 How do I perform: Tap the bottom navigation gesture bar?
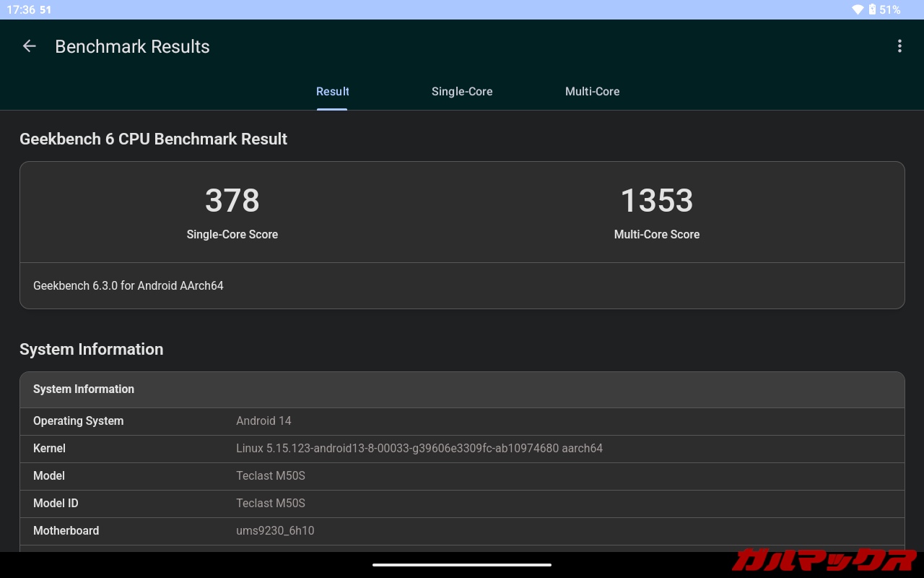pos(462,565)
